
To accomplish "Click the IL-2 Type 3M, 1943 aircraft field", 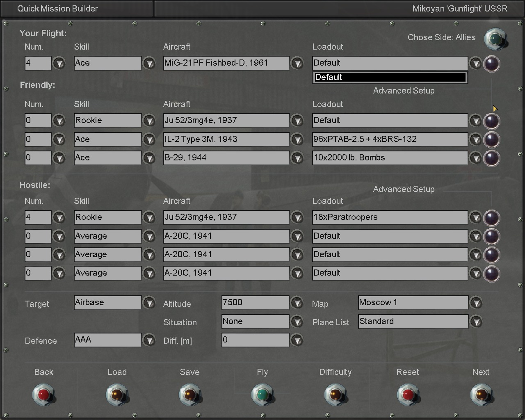I will [226, 139].
